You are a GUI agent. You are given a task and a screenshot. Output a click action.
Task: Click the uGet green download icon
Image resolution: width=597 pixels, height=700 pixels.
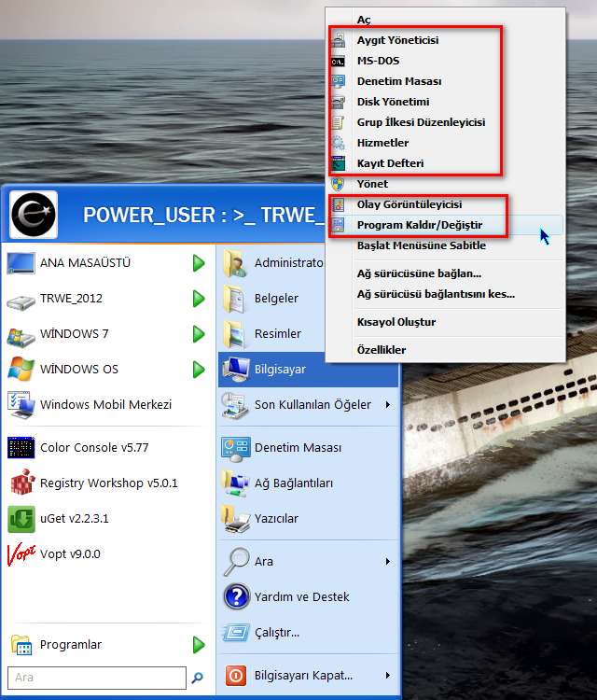[21, 519]
